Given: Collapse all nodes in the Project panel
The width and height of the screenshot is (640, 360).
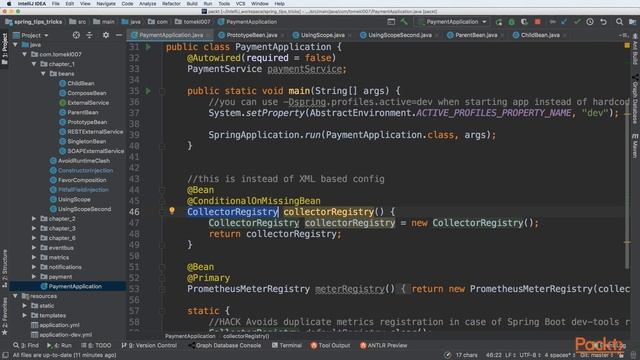Looking at the screenshot, I should (x=89, y=35).
